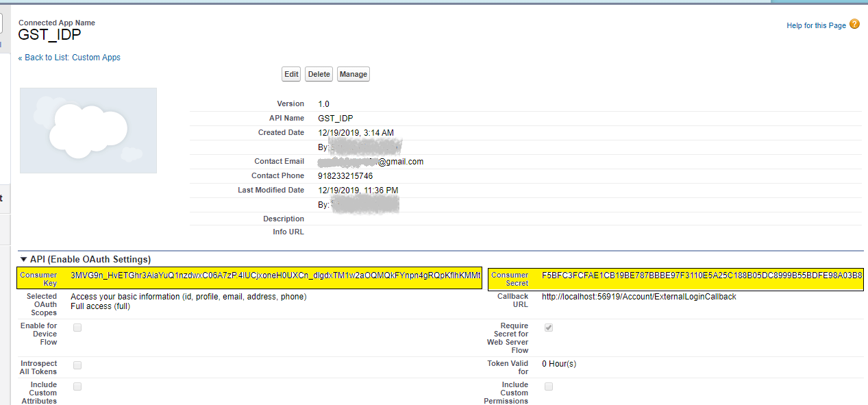This screenshot has width=868, height=405.
Task: Click the Consumer Key value text
Action: 275,275
